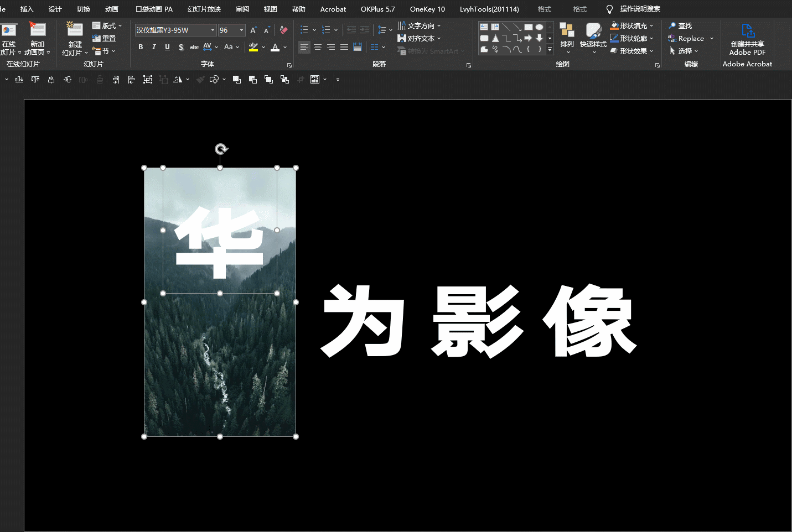Viewport: 792px width, 532px height.
Task: Toggle strikethrough (abc)
Action: click(194, 47)
